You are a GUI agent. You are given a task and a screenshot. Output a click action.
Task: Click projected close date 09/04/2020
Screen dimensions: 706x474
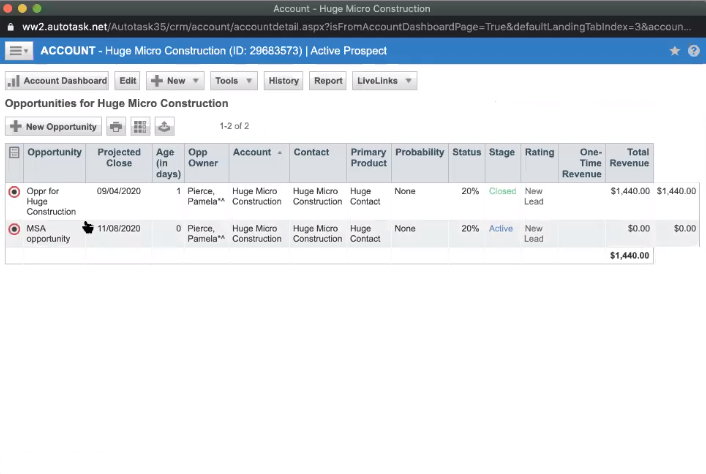click(119, 191)
